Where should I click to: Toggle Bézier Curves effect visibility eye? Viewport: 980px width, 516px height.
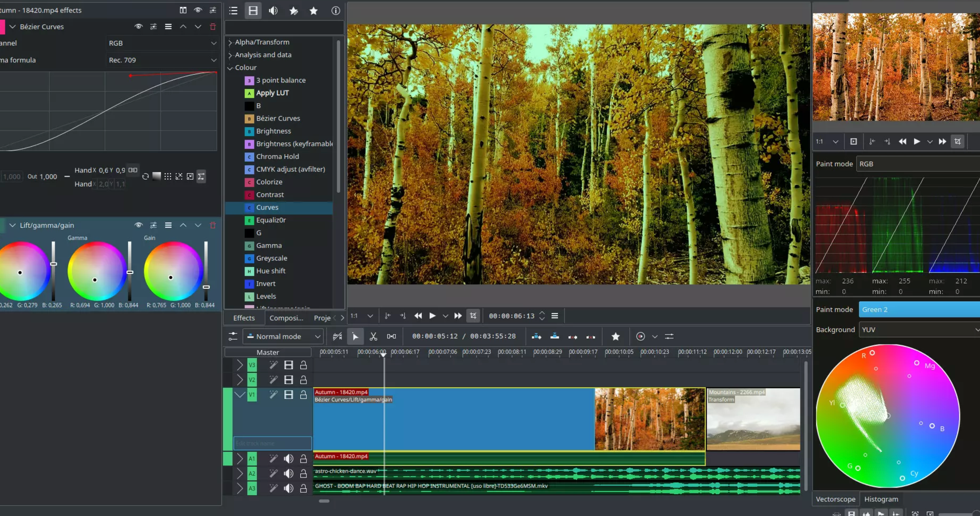(x=139, y=27)
